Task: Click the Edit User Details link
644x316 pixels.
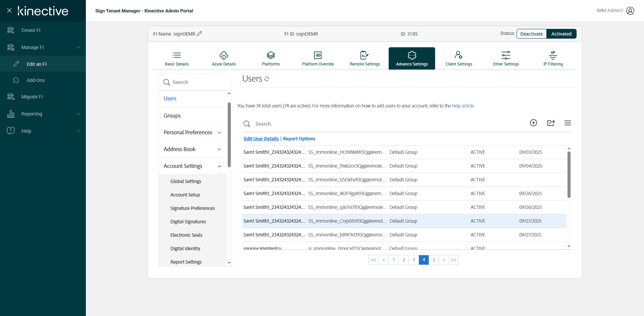Action: point(261,139)
